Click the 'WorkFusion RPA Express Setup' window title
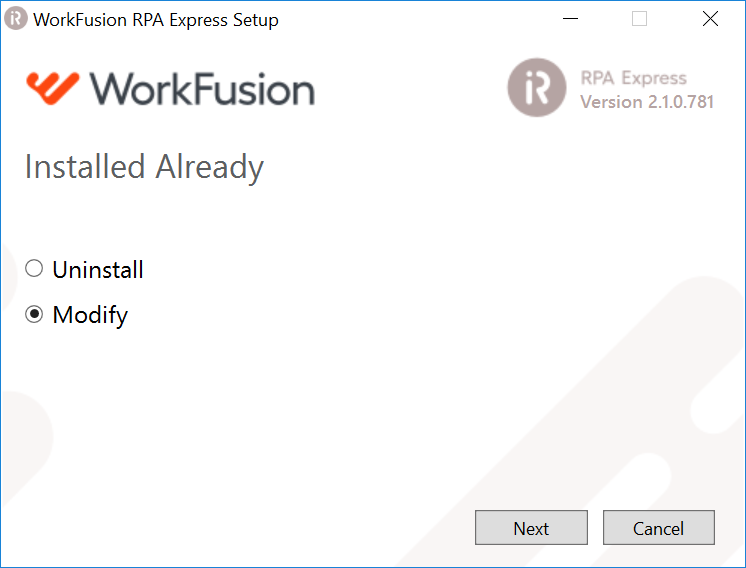The height and width of the screenshot is (568, 746). click(156, 20)
